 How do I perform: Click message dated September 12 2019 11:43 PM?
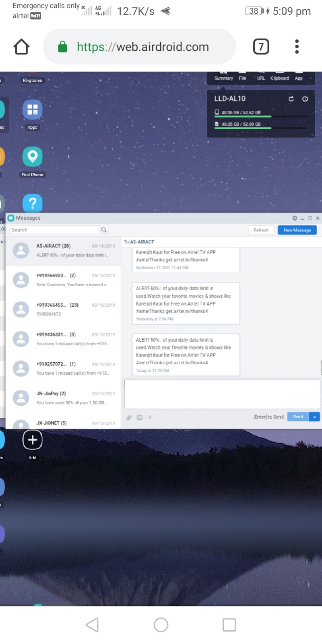pos(186,260)
